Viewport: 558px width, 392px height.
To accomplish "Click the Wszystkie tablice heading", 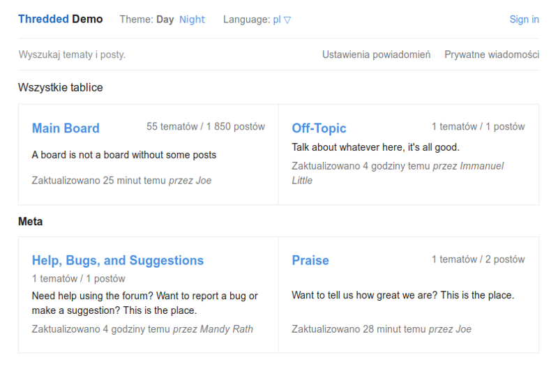I will [x=61, y=88].
